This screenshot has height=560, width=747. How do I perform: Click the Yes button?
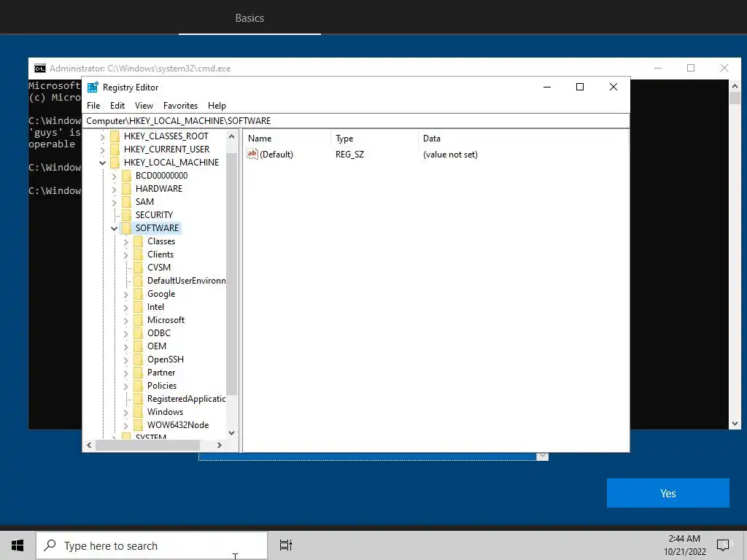click(x=668, y=494)
